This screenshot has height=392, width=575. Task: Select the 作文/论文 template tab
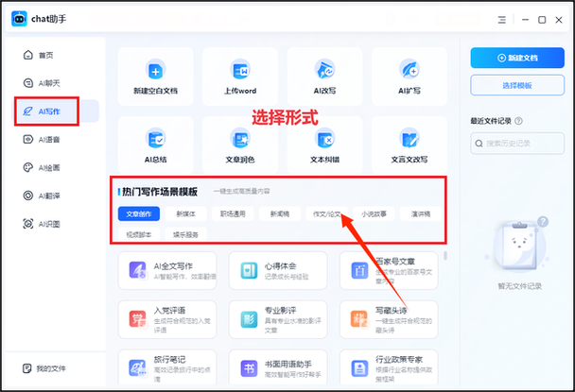pyautogui.click(x=326, y=214)
